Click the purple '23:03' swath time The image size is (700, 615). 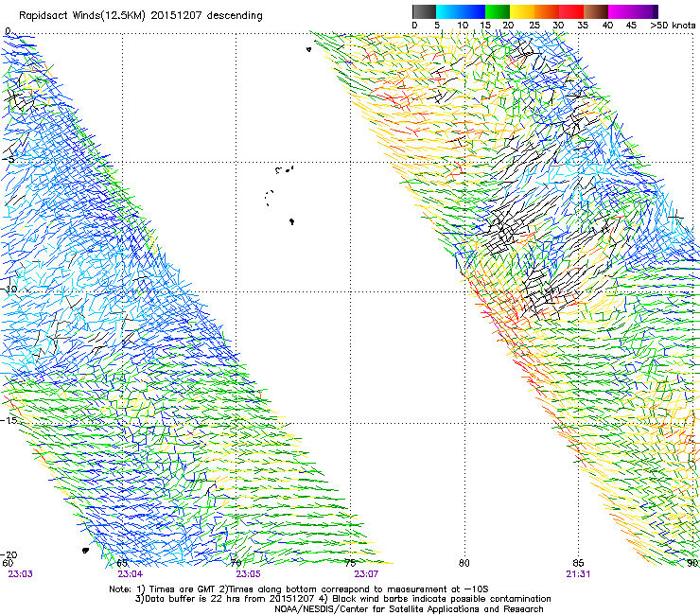click(x=20, y=574)
